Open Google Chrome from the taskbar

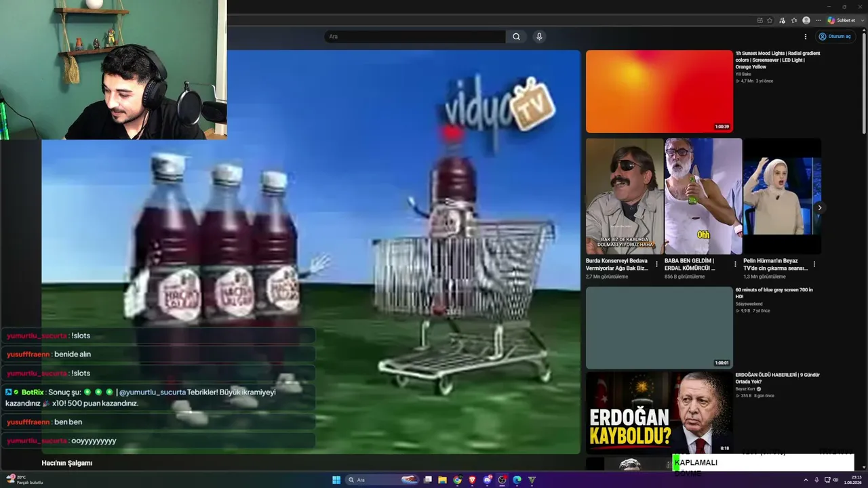[x=458, y=480]
